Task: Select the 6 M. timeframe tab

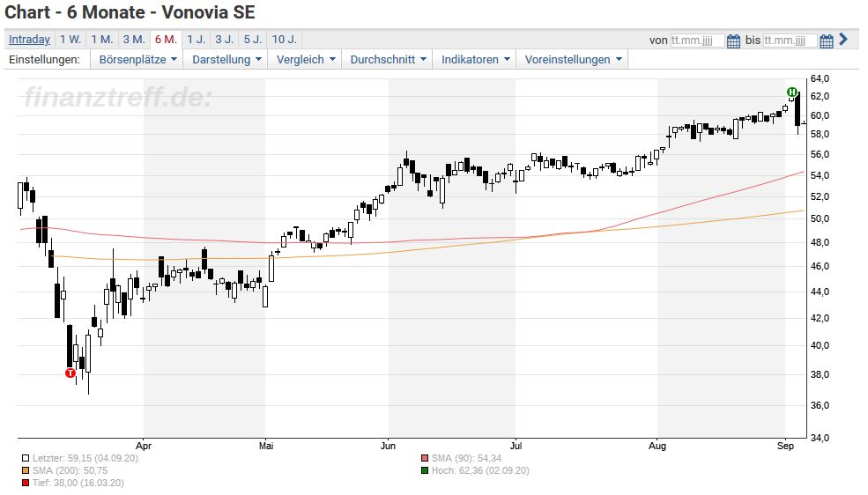Action: 166,40
